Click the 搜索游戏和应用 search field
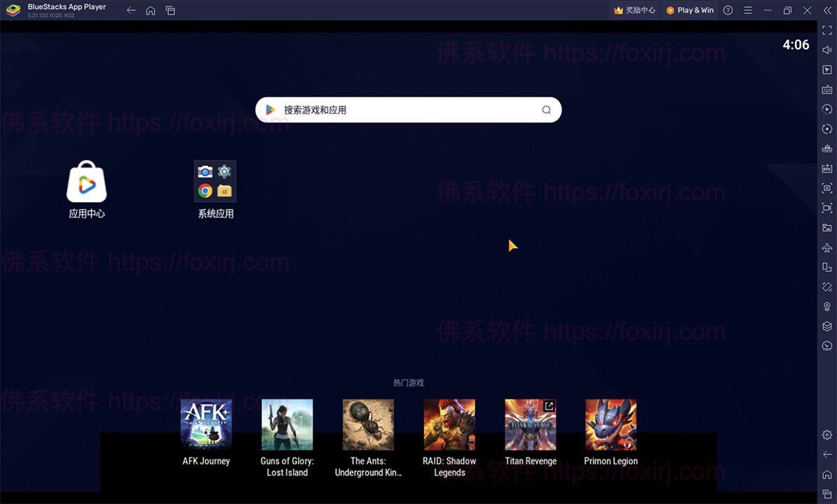This screenshot has width=837, height=504. pos(408,110)
